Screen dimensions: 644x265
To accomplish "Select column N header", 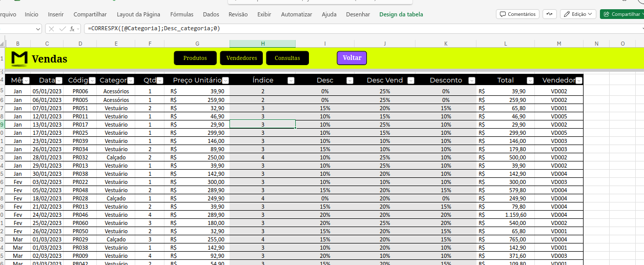I will (x=596, y=44).
